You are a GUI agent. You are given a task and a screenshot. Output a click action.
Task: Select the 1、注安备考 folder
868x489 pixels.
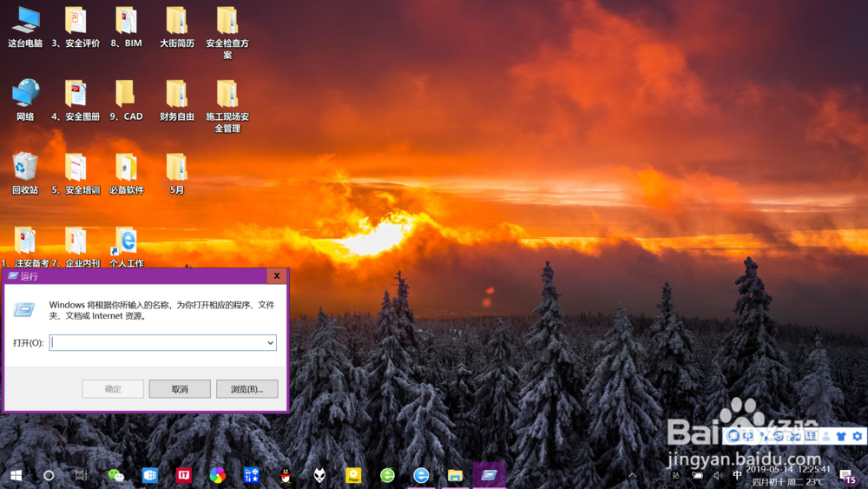(x=25, y=247)
